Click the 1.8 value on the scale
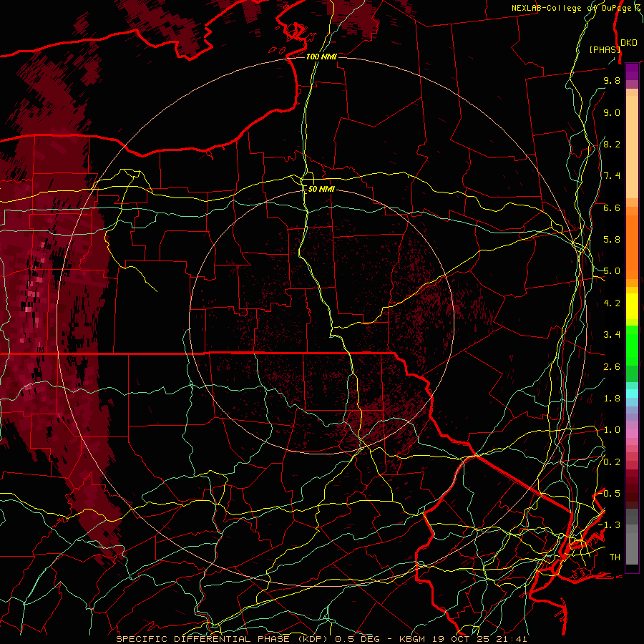This screenshot has width=644, height=644. click(612, 399)
